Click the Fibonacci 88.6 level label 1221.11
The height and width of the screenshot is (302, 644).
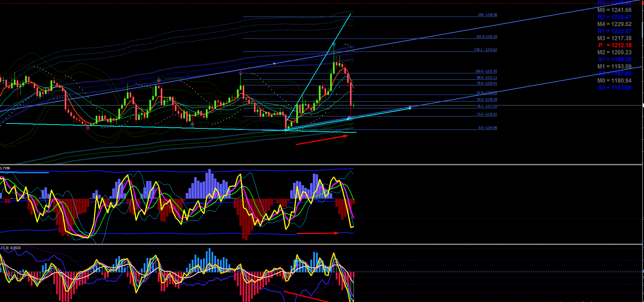487,78
